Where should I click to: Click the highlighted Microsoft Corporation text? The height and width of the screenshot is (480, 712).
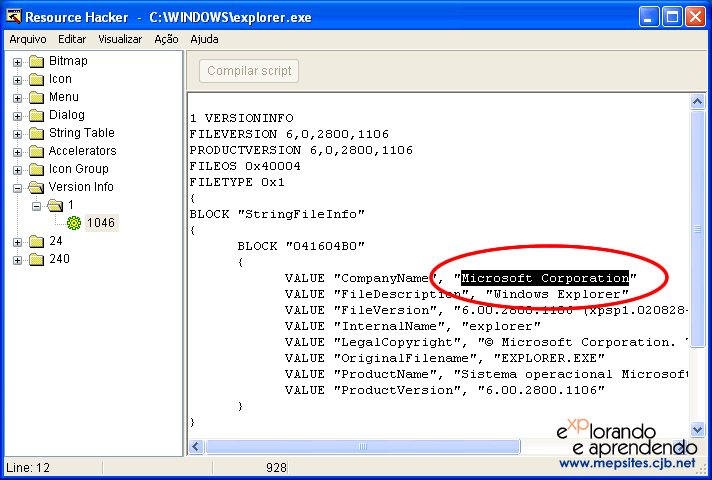[x=545, y=278]
